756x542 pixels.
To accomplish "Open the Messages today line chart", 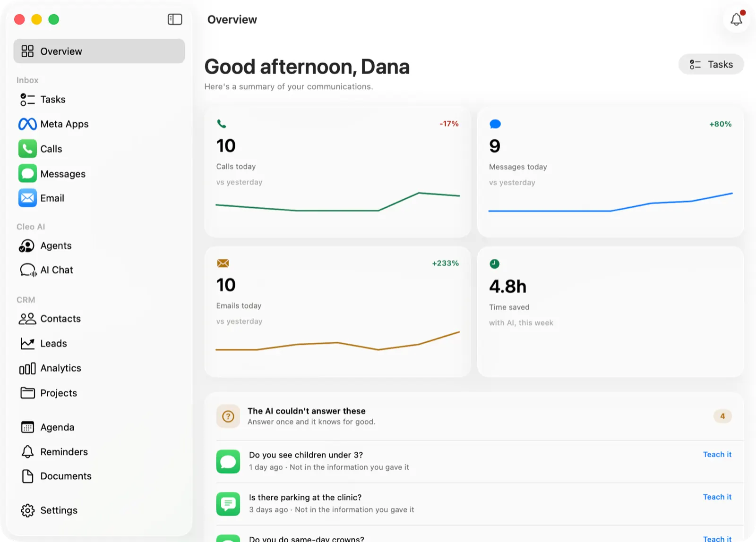I will coord(610,202).
